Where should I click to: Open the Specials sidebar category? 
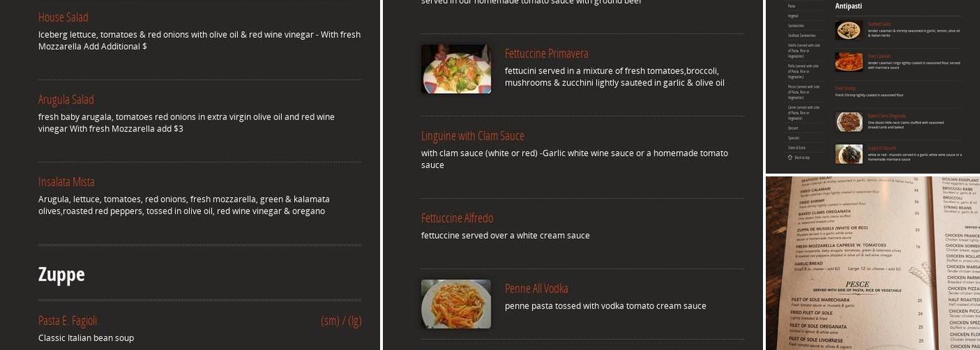[x=794, y=138]
